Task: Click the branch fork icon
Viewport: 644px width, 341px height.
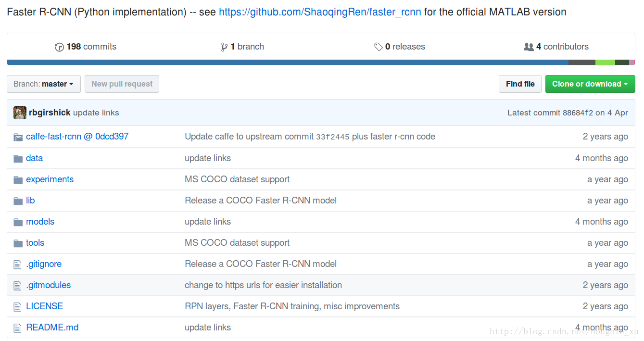Action: (x=224, y=47)
